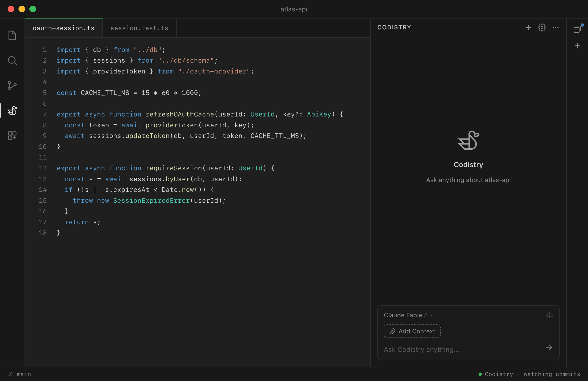The image size is (588, 381).
Task: Click 'return s;' on line 17
Action: click(x=83, y=222)
